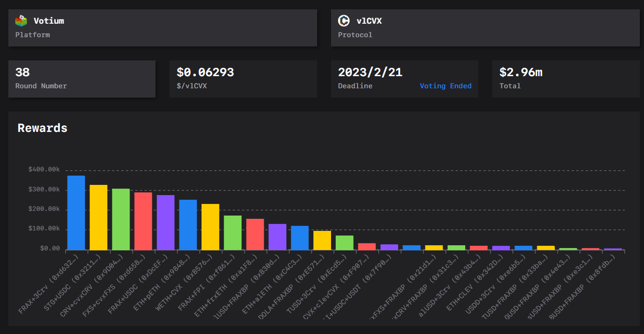Click the blue FRAX+3Crv reward bar
The image size is (644, 334).
(76, 213)
